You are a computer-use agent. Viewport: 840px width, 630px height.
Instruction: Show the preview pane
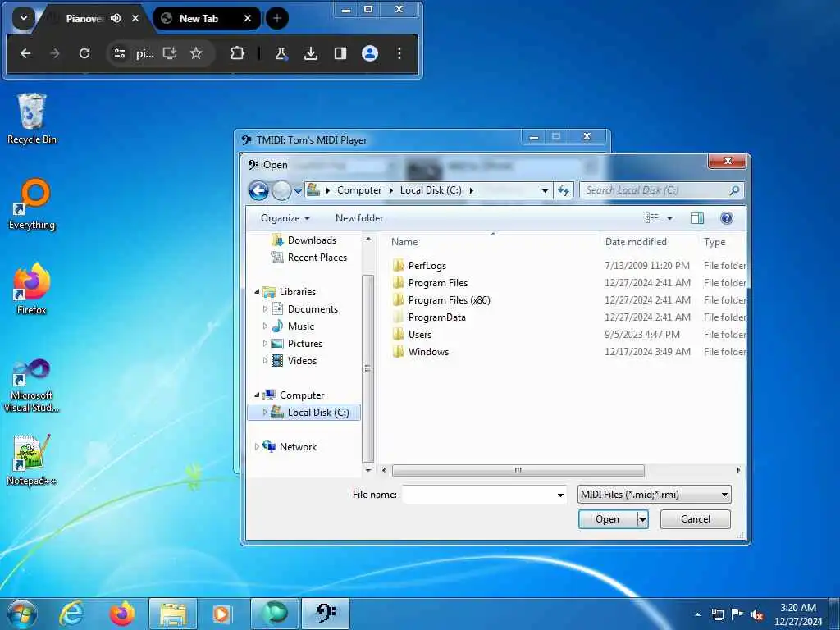click(697, 218)
